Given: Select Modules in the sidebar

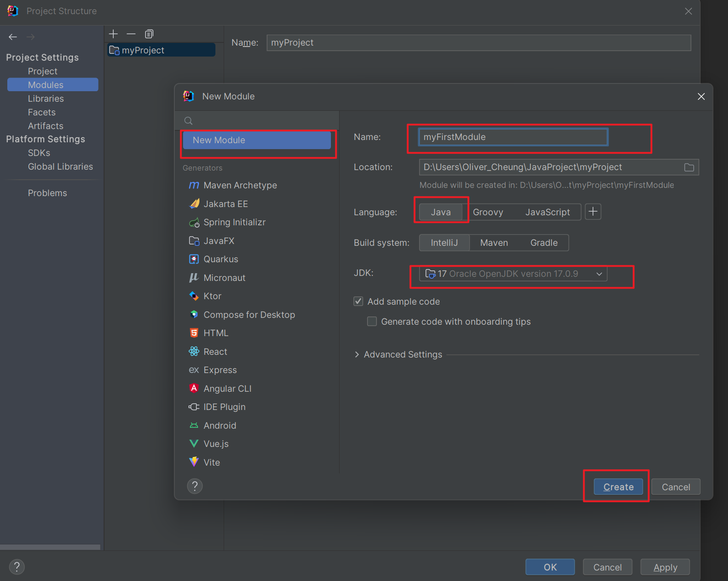Looking at the screenshot, I should (x=52, y=85).
